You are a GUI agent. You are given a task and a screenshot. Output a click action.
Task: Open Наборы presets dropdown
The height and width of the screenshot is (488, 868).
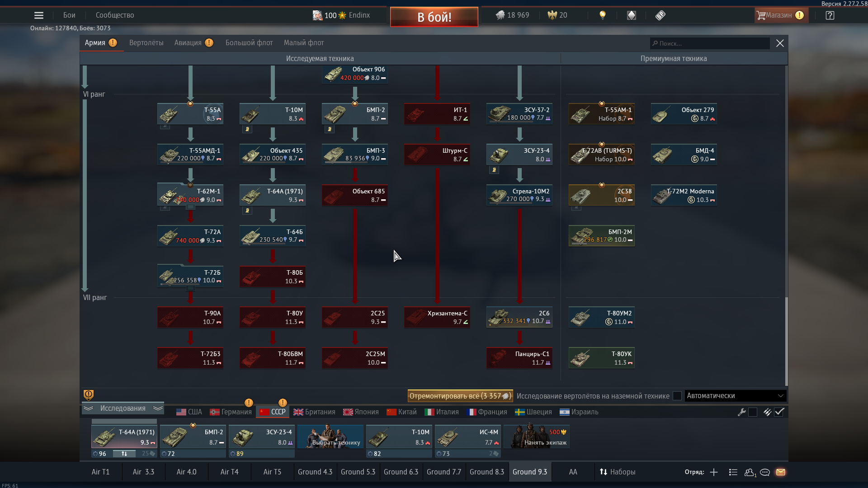pyautogui.click(x=618, y=472)
